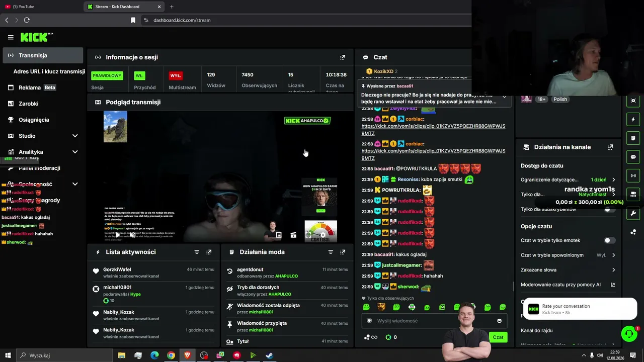
Task: Pop out the Działania na kanale panel
Action: tap(610, 147)
